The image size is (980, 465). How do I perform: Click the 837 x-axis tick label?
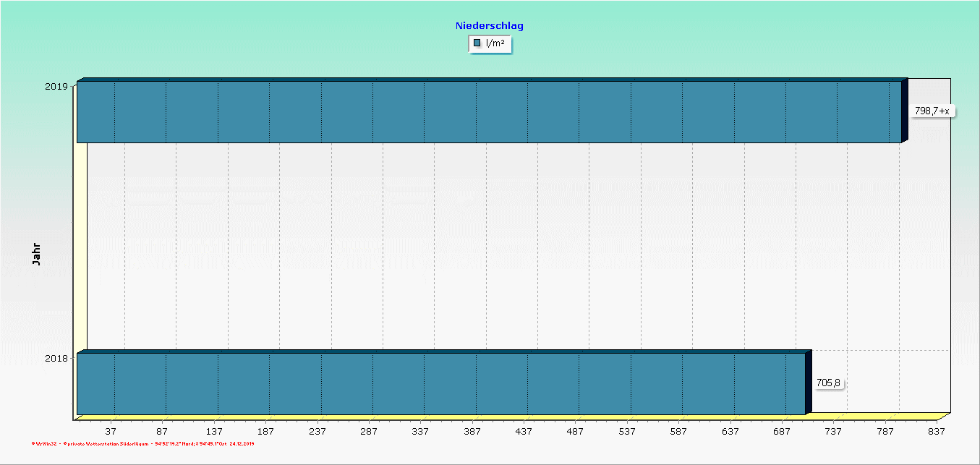coord(937,431)
